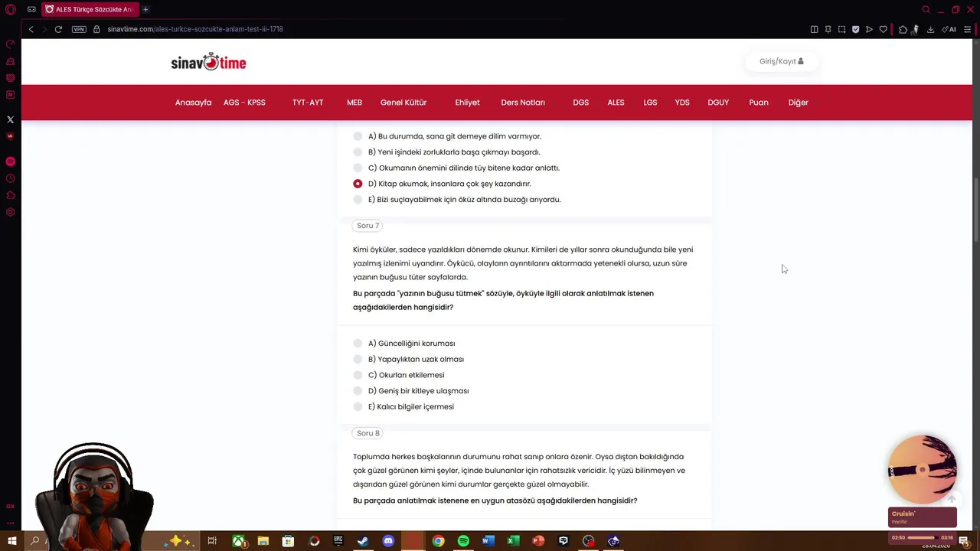
Task: Open the ALES navigation item
Action: tap(616, 103)
